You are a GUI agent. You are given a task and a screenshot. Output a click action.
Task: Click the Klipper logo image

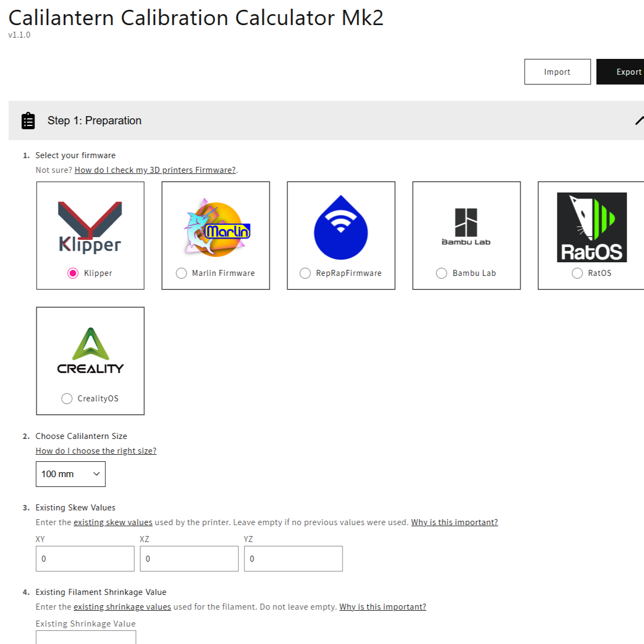tap(90, 227)
